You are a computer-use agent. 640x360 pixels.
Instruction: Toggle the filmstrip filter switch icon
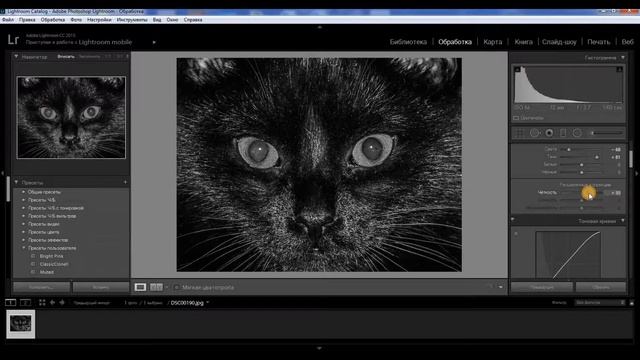(x=631, y=303)
